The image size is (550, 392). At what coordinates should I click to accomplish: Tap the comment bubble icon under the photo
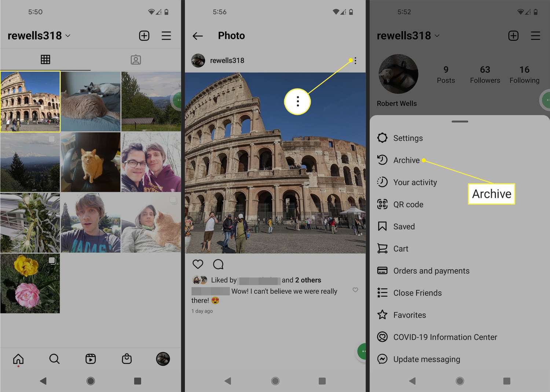(x=218, y=264)
